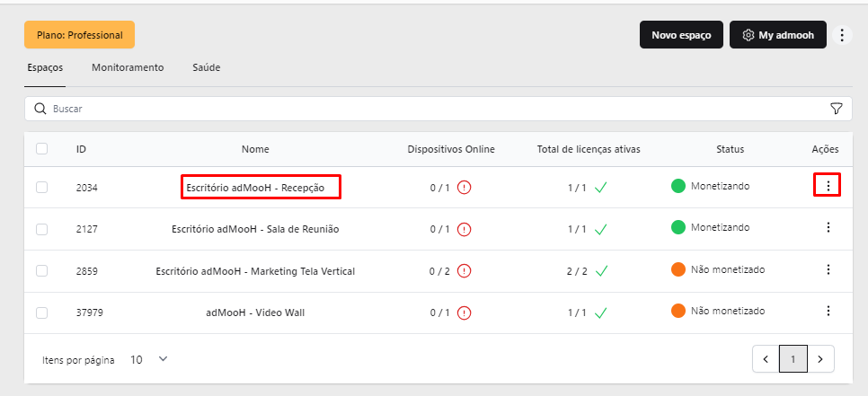Click the 2 / 2 licenses value
This screenshot has height=396, width=868.
(x=577, y=271)
